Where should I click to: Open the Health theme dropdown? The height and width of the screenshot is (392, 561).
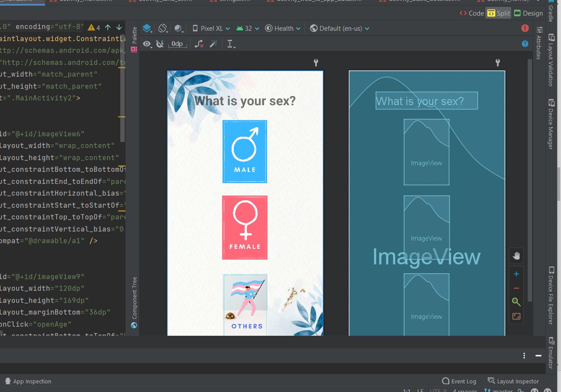tap(283, 28)
